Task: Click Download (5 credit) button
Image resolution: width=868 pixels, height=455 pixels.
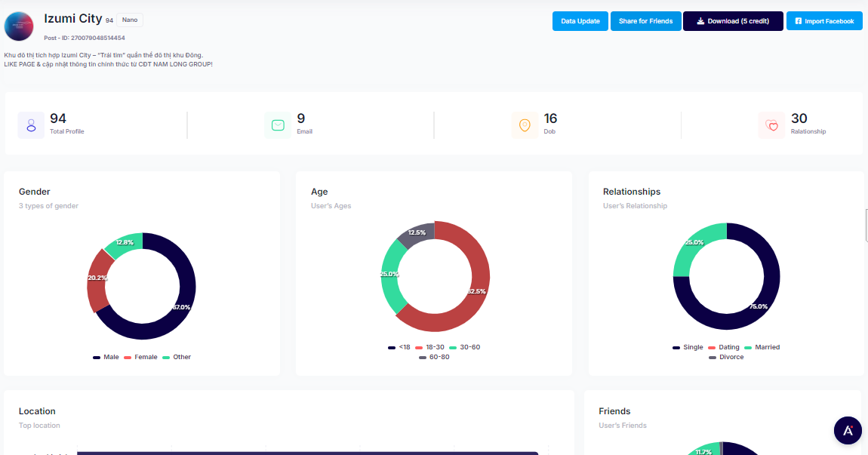Action: click(732, 21)
